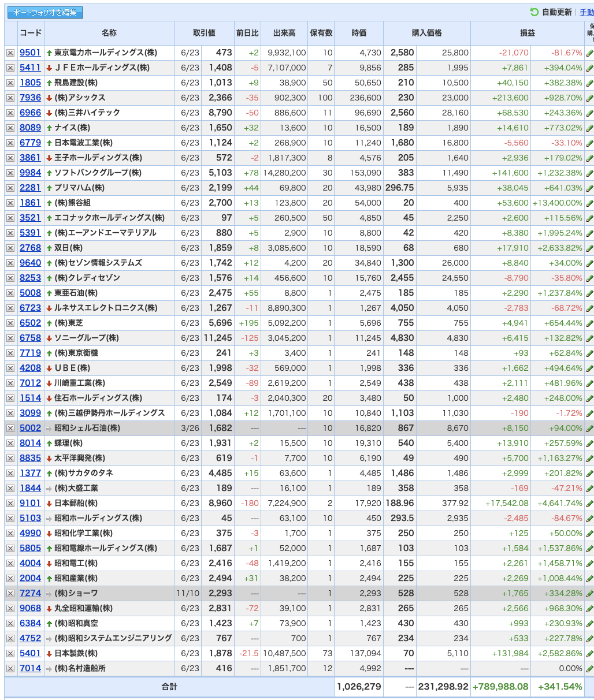
Task: Click percentage +13,400.00% in 熊谷組 row
Action: pos(557,203)
